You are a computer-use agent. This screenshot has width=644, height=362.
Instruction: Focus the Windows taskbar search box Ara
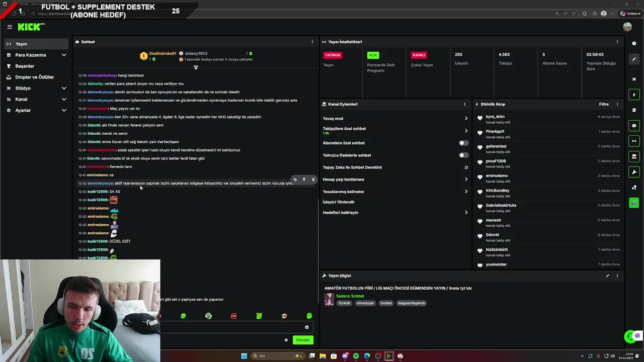click(278, 356)
